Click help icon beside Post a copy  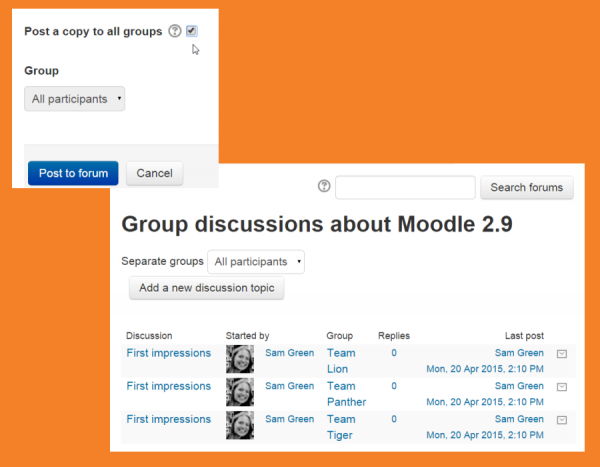pos(175,32)
